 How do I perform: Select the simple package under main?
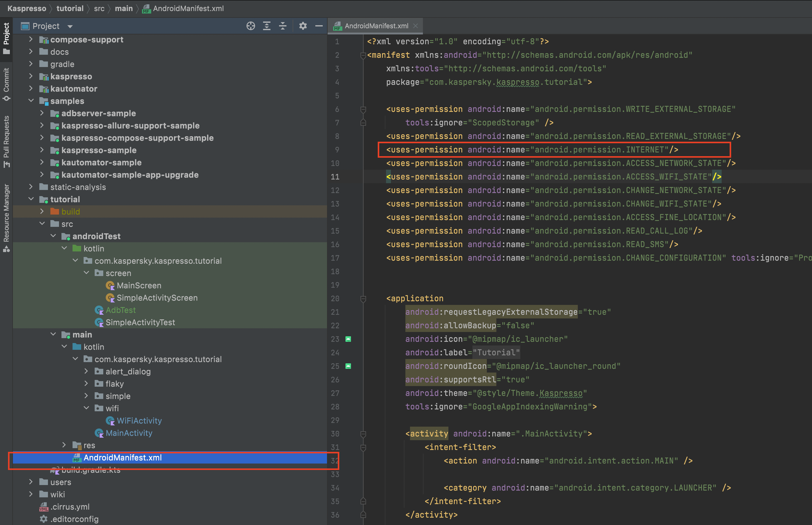coord(112,396)
